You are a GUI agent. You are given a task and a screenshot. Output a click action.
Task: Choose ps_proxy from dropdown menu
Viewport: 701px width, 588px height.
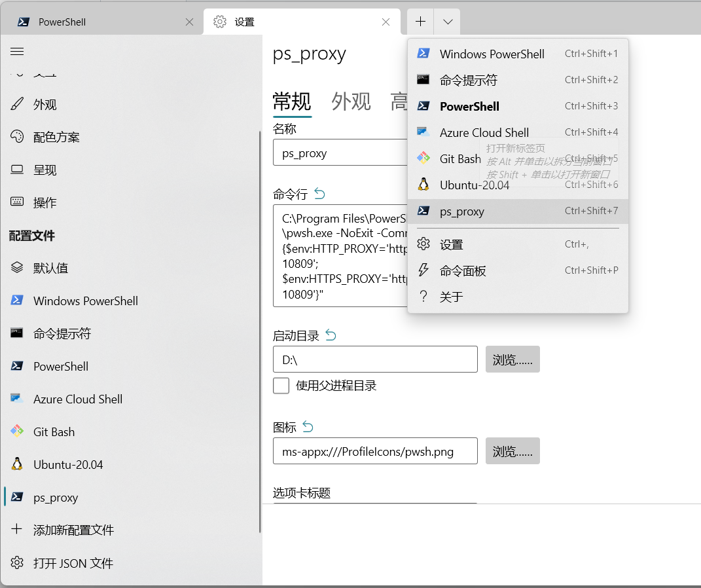(518, 211)
